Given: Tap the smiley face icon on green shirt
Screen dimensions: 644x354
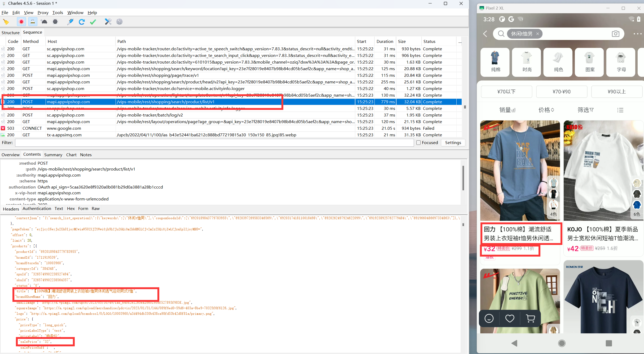Looking at the screenshot, I should pos(489,318).
